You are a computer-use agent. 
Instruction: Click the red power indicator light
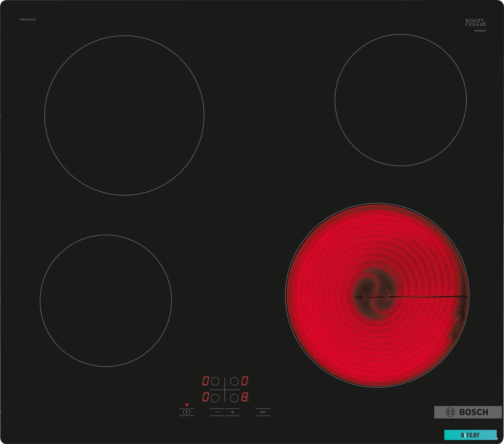[187, 404]
